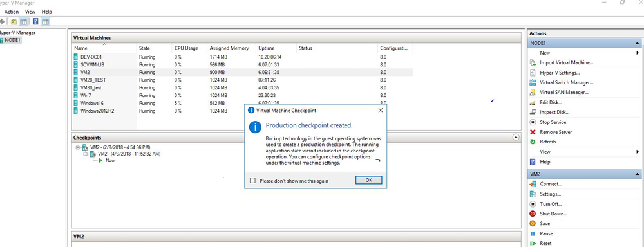
Task: Collapse the VM2 2/8/2018 checkpoint tree node
Action: click(78, 147)
